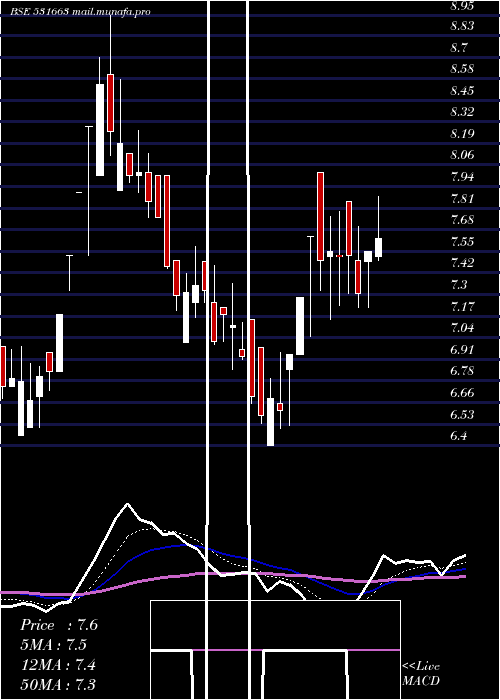This screenshot has width=500, height=700.
Task: Click the '<<Live MACD' label
Action: click(421, 674)
